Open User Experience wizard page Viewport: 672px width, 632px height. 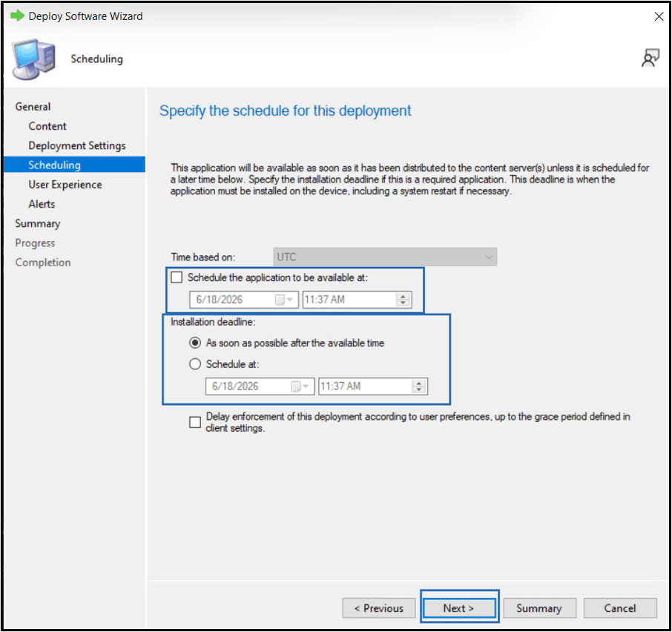coord(65,184)
